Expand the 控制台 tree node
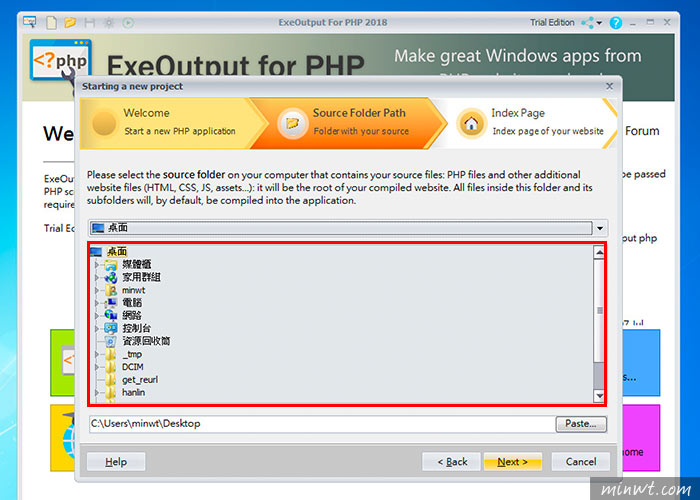The width and height of the screenshot is (700, 500). [97, 328]
